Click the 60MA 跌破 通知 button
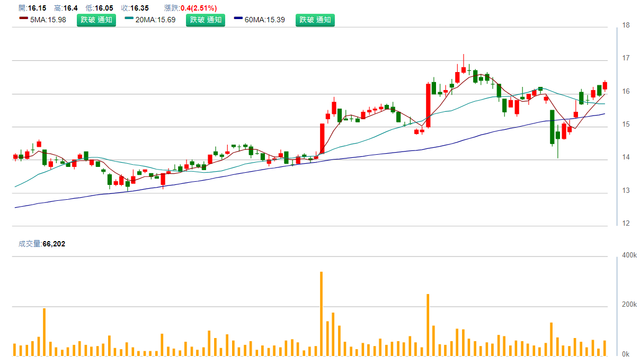This screenshot has height=364, width=640. click(315, 20)
